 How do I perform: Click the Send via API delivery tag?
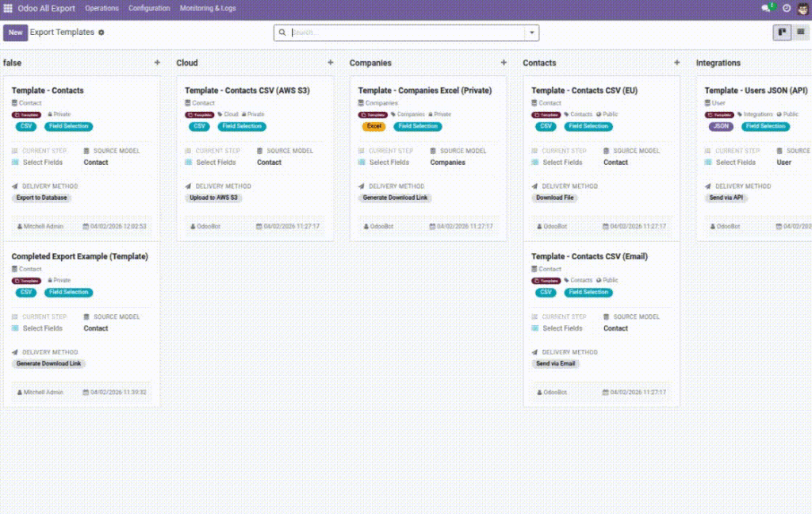click(x=726, y=198)
